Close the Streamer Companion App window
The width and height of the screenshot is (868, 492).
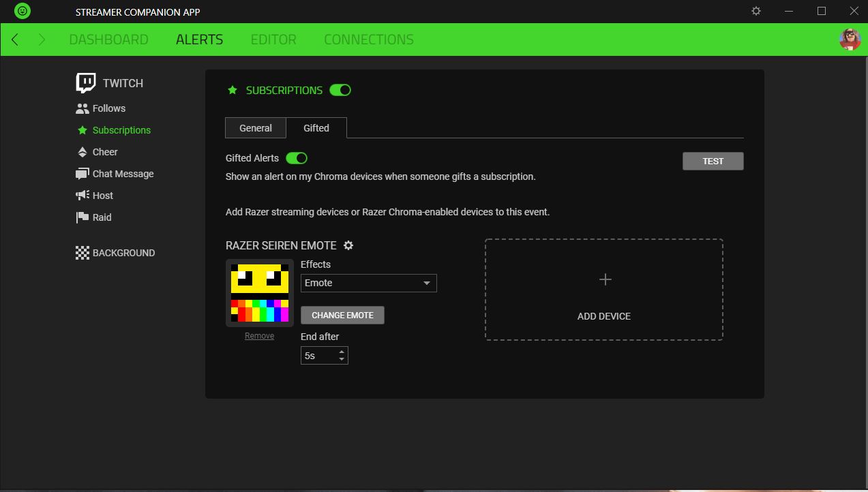tap(854, 12)
